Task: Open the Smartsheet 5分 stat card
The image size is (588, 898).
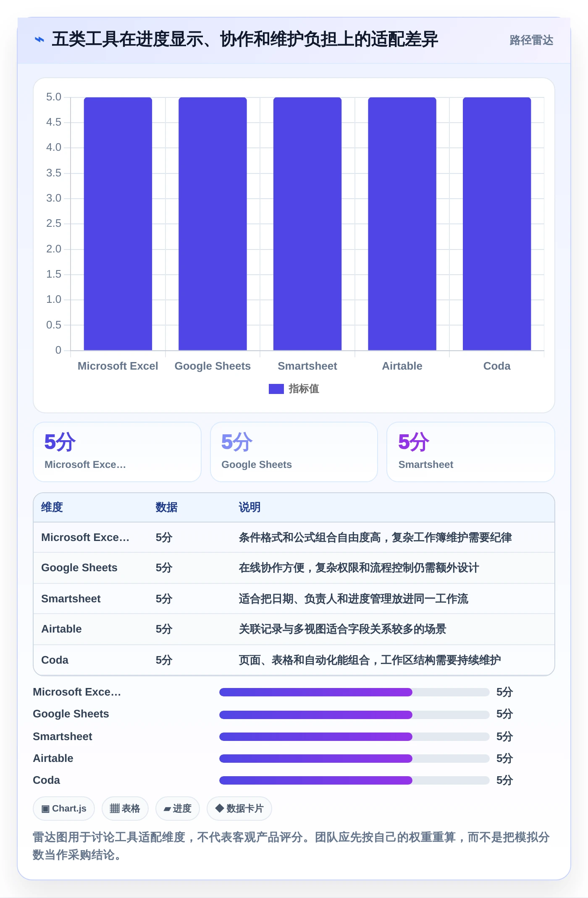Action: click(471, 452)
